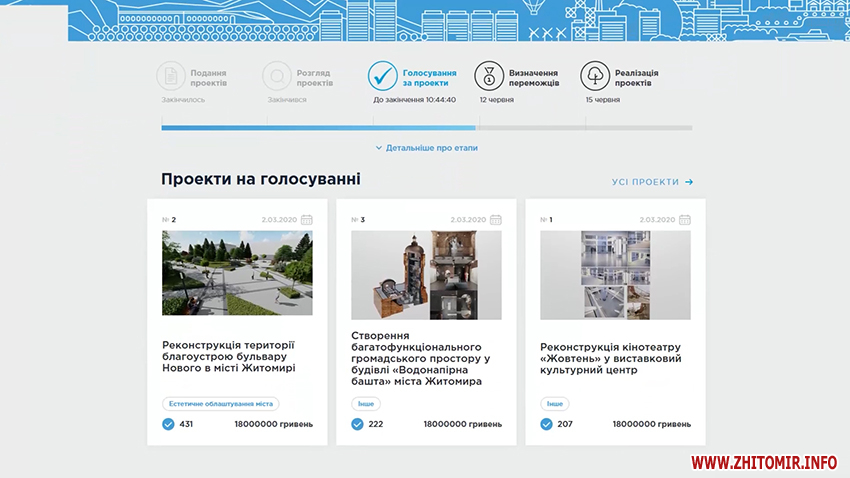Click the Реалізація проектів tree icon
The width and height of the screenshot is (850, 478).
click(595, 76)
